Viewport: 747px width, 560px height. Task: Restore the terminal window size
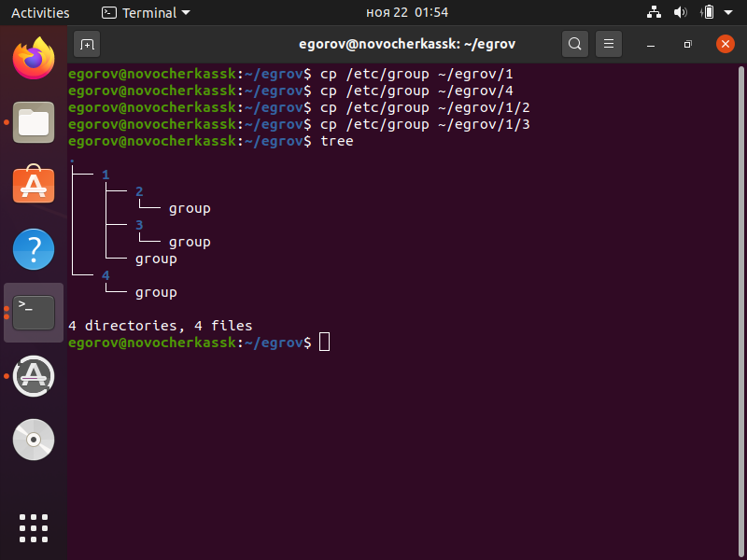pyautogui.click(x=687, y=44)
